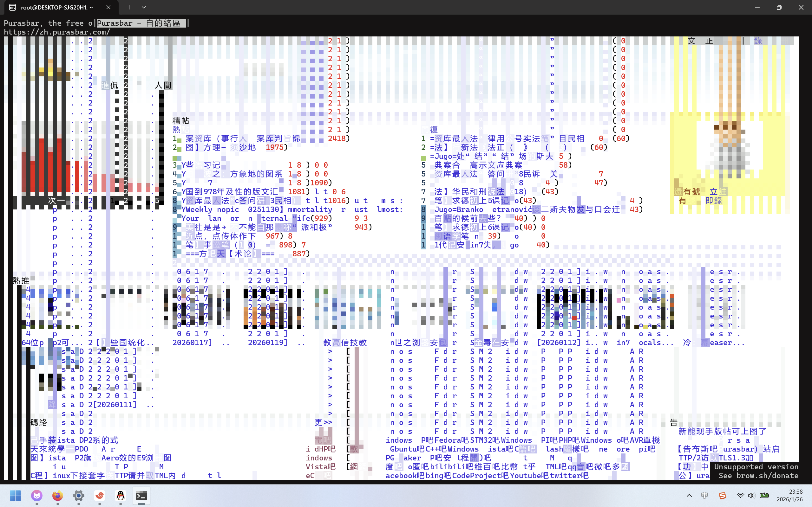812x507 pixels.
Task: Click the red swirl app taskbar icon
Action: [x=100, y=495]
